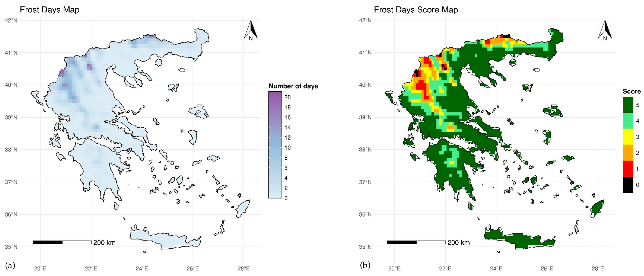Click the Number of days gradient colorbar

pos(275,145)
